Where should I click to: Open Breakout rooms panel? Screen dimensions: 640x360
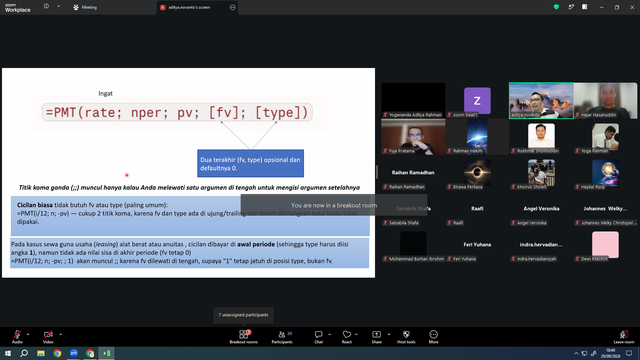(x=243, y=337)
